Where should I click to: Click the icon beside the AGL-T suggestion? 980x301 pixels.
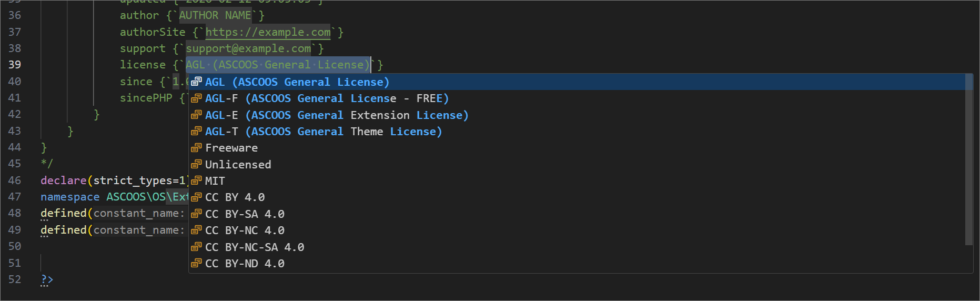(196, 131)
